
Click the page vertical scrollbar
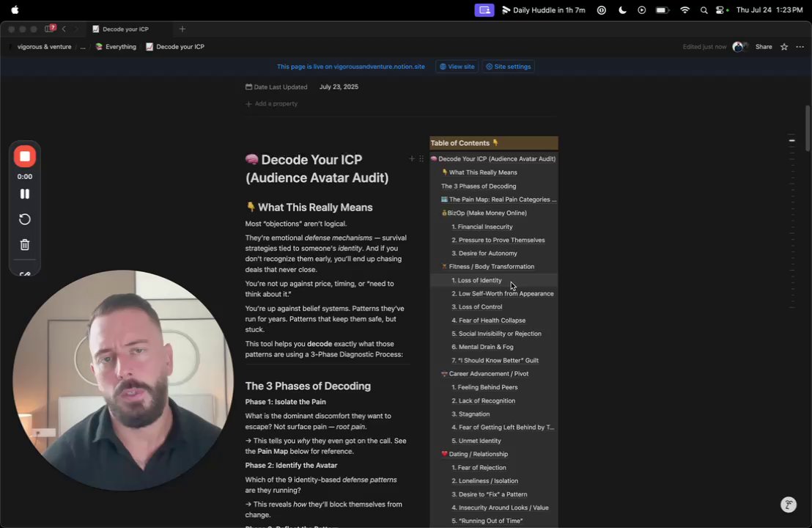(x=808, y=128)
